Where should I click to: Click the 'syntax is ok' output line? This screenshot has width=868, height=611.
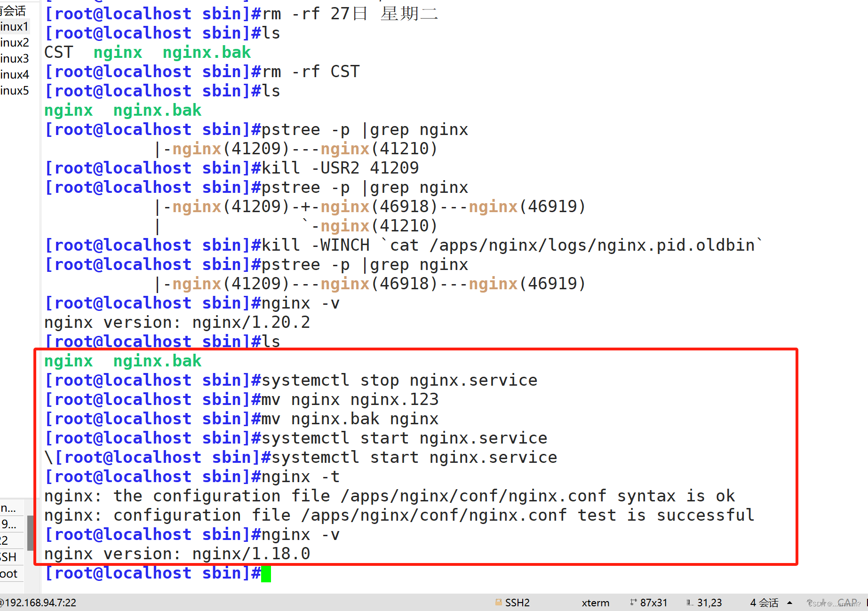pyautogui.click(x=390, y=496)
